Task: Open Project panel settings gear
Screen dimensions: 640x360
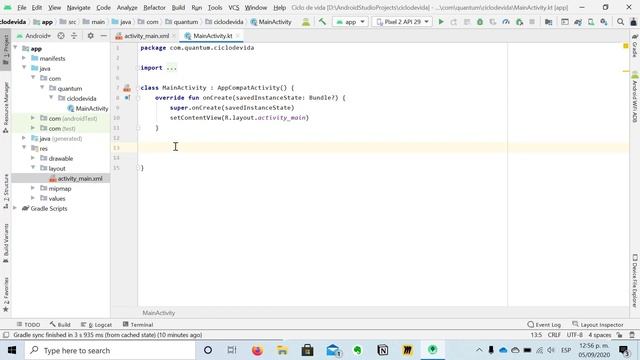Action: pyautogui.click(x=90, y=36)
